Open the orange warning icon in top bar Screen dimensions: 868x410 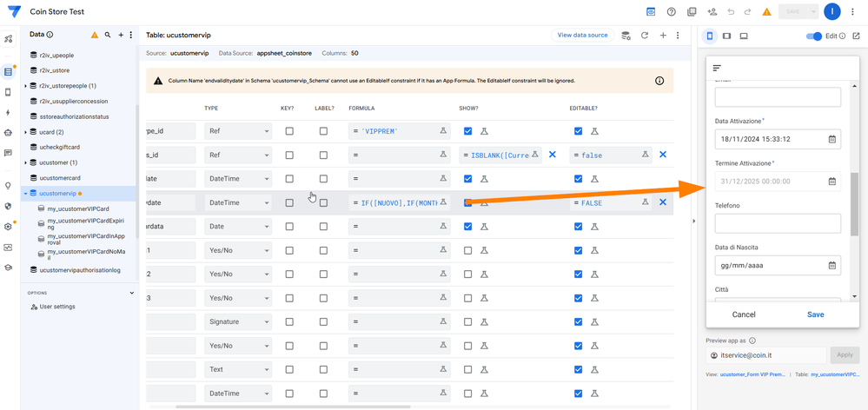pyautogui.click(x=766, y=11)
